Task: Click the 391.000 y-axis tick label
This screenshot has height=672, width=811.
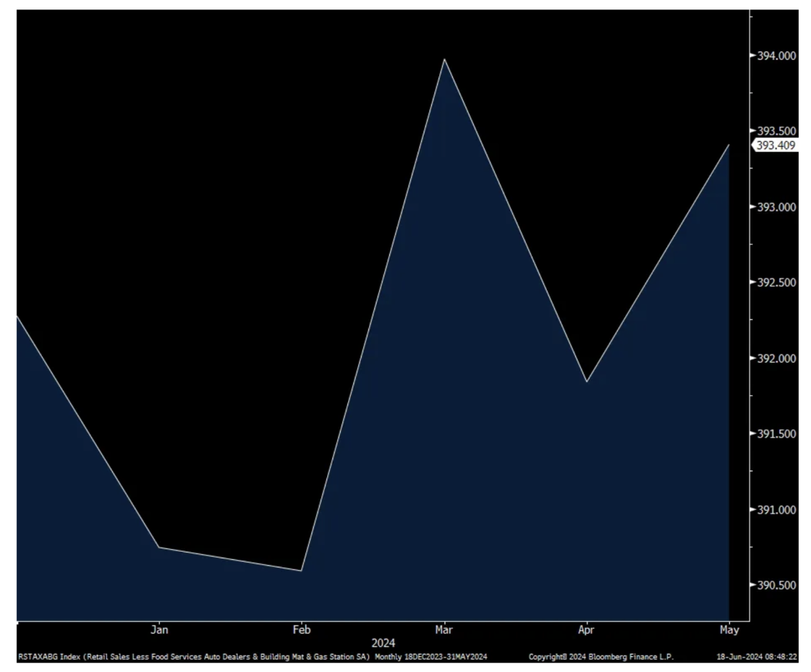Action: 776,509
